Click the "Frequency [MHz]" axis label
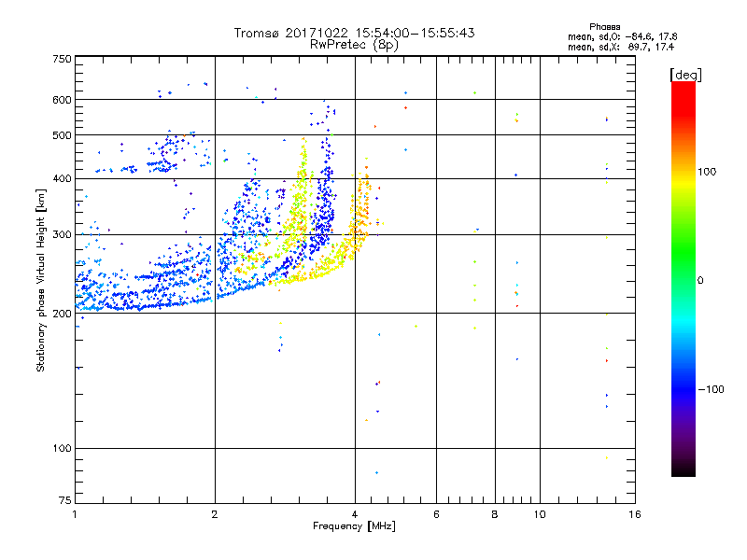747x560 pixels. click(354, 526)
